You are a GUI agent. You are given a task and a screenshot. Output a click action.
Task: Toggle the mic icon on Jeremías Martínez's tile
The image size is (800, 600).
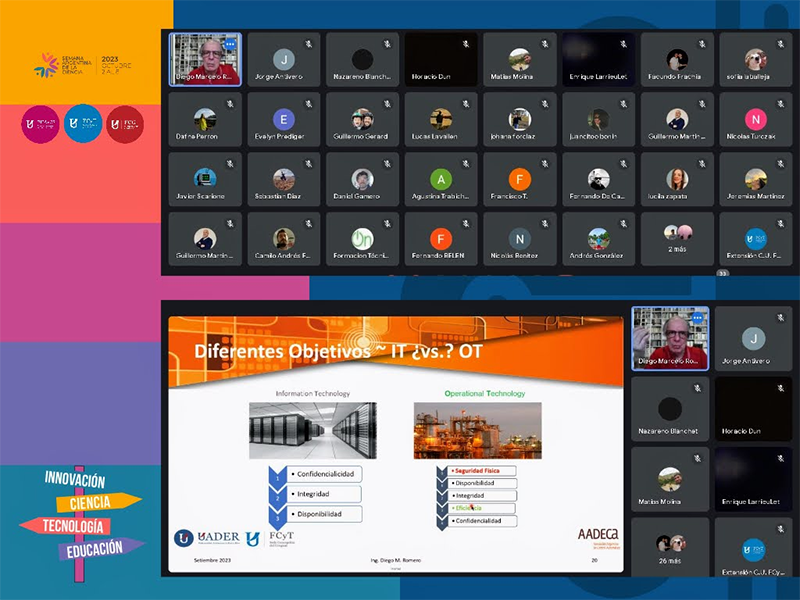point(779,163)
